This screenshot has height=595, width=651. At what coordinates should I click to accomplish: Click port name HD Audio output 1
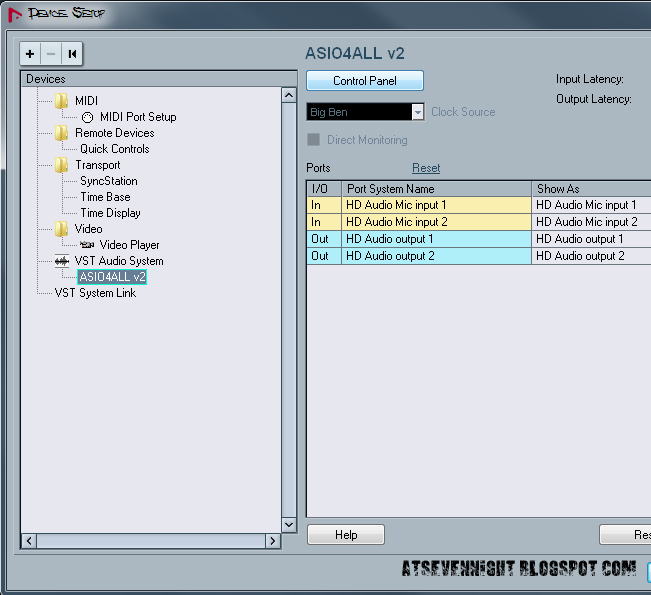click(436, 239)
